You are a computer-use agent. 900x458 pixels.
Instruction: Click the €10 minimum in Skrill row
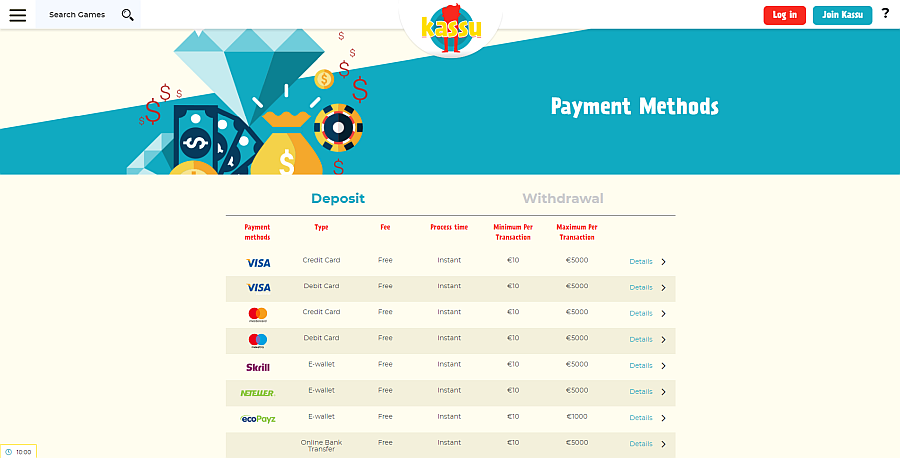point(513,364)
